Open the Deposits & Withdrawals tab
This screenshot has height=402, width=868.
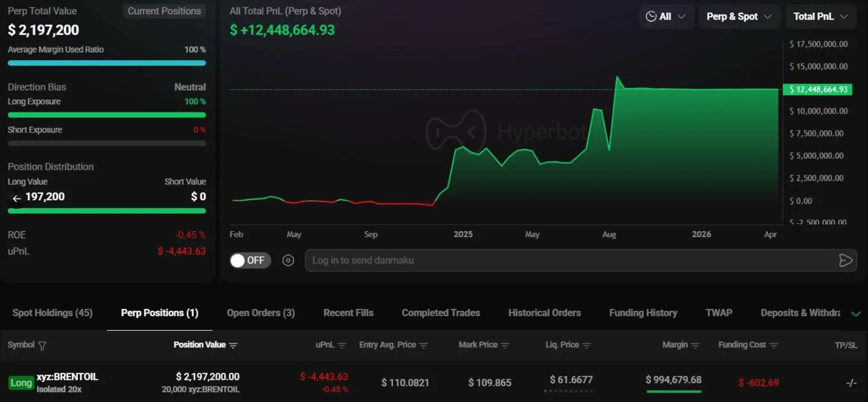coord(801,313)
